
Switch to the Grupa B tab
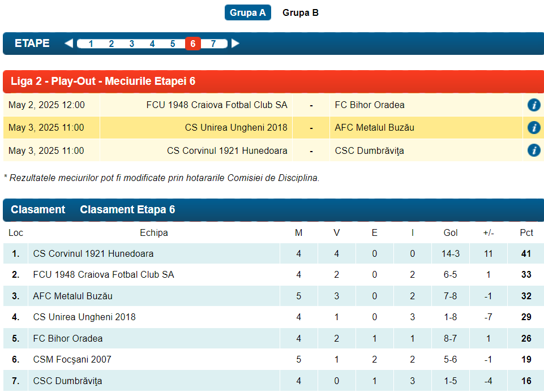point(300,12)
